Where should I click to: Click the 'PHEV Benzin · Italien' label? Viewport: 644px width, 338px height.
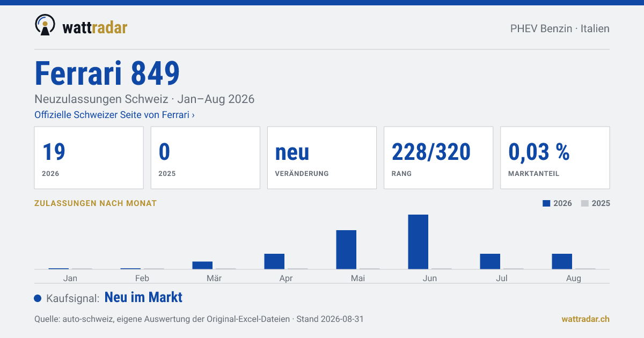pos(560,28)
